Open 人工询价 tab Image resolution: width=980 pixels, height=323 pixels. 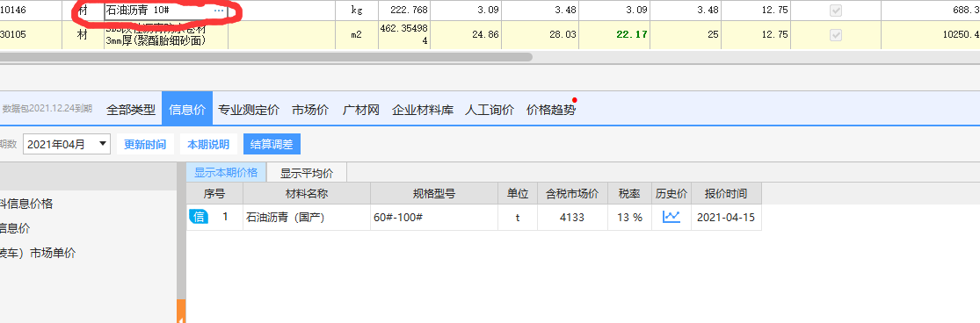tap(490, 110)
